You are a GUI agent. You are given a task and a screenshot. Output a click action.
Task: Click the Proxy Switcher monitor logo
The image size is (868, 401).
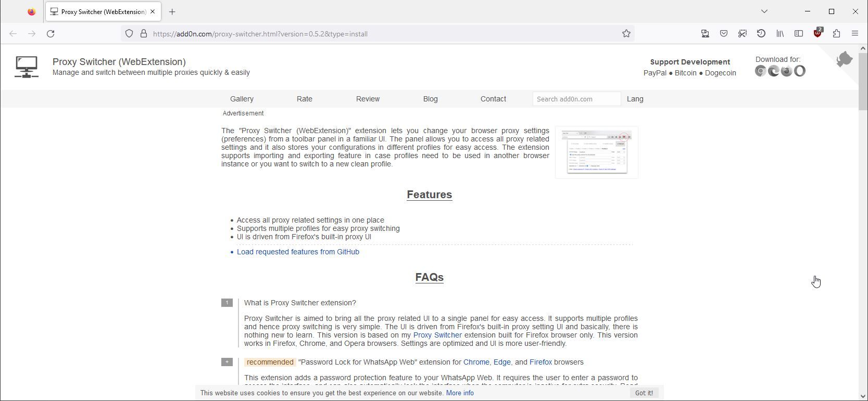tap(27, 67)
